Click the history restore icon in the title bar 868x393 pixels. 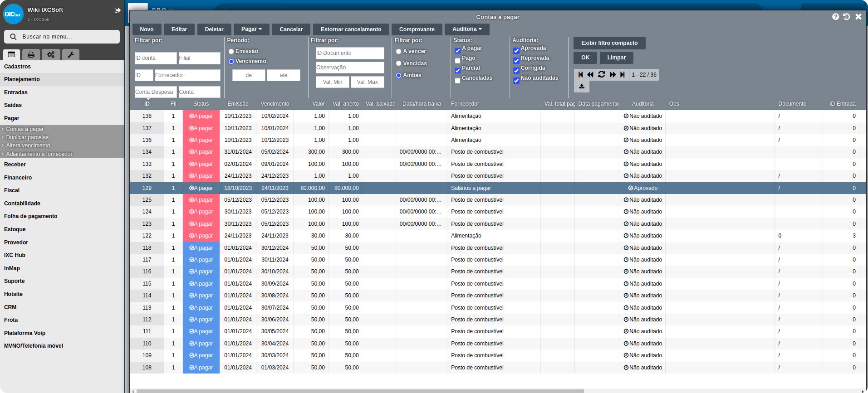pyautogui.click(x=846, y=17)
